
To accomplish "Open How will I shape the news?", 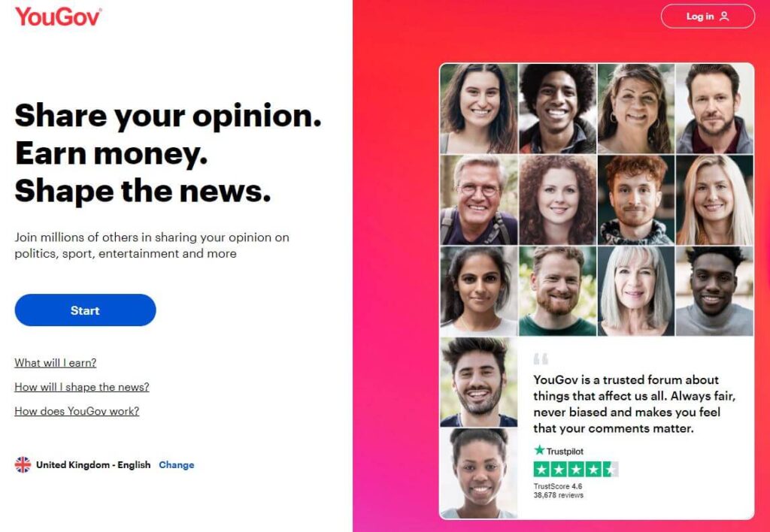I will click(82, 387).
